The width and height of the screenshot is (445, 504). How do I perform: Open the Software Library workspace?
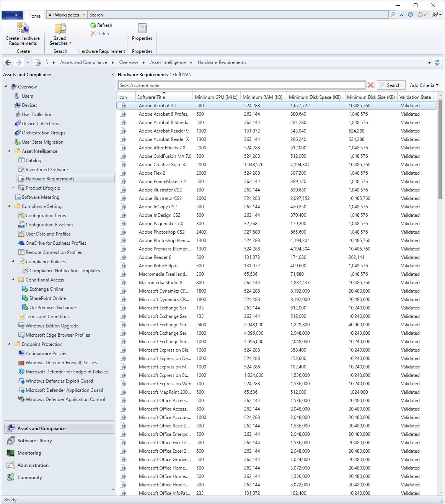click(34, 441)
